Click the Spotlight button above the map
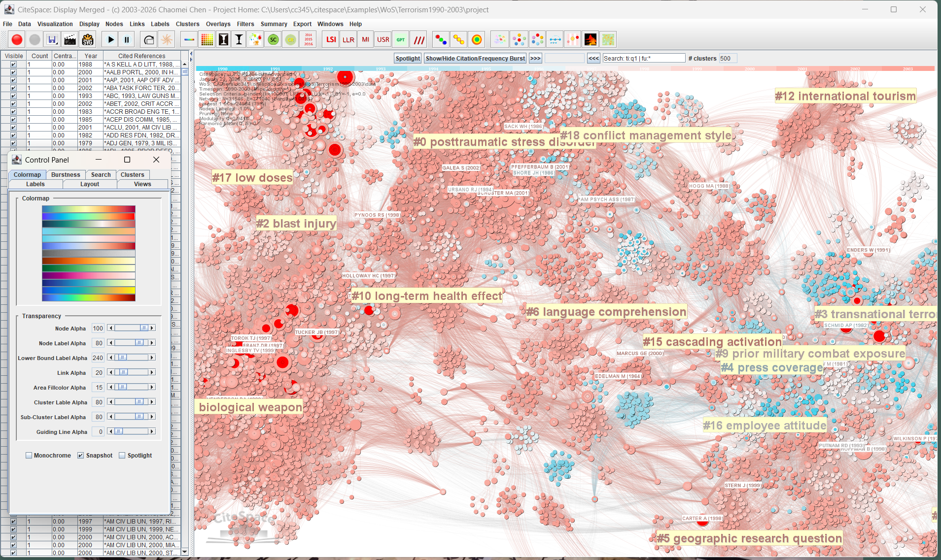 [408, 59]
